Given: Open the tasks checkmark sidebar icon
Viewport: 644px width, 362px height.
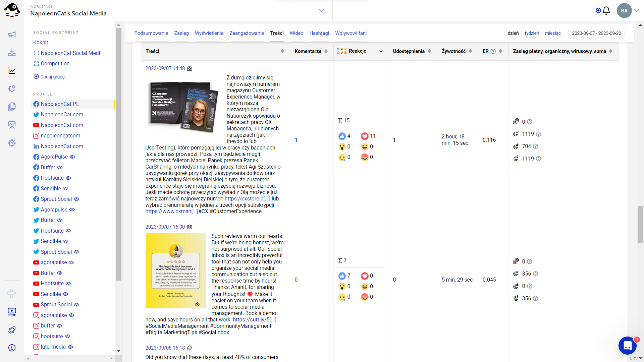Looking at the screenshot, I should click(12, 143).
